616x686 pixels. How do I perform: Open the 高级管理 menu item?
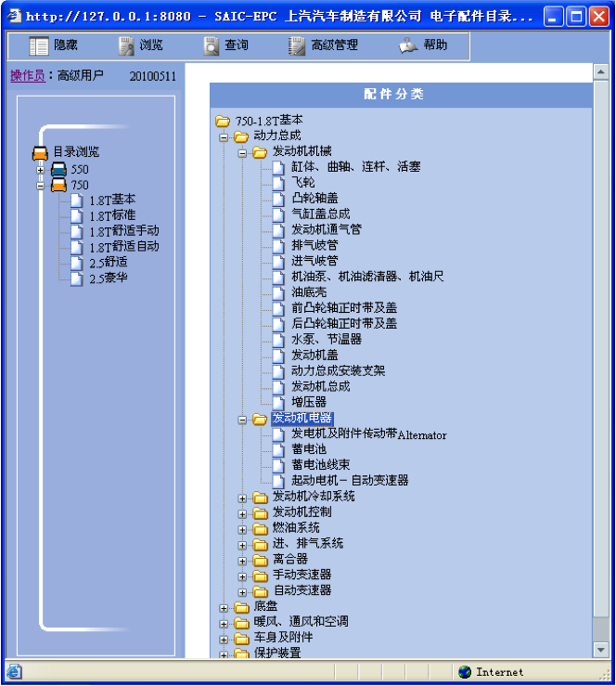tap(334, 45)
